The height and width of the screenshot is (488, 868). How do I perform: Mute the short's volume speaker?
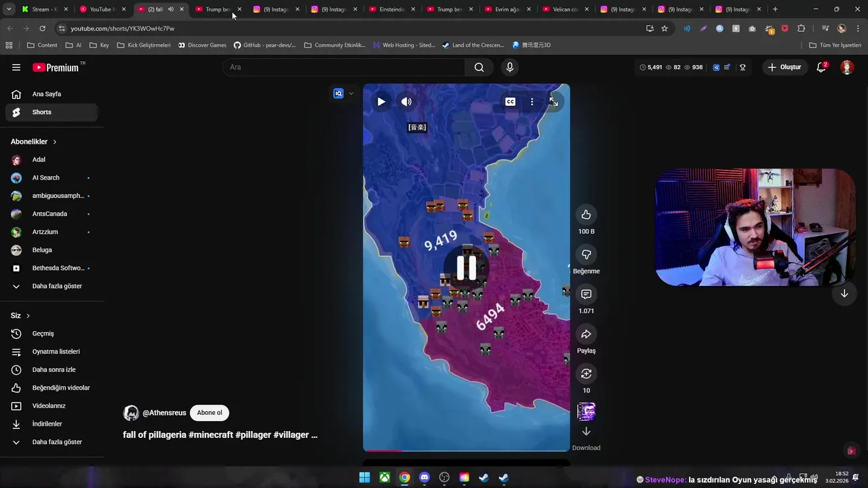pos(406,102)
